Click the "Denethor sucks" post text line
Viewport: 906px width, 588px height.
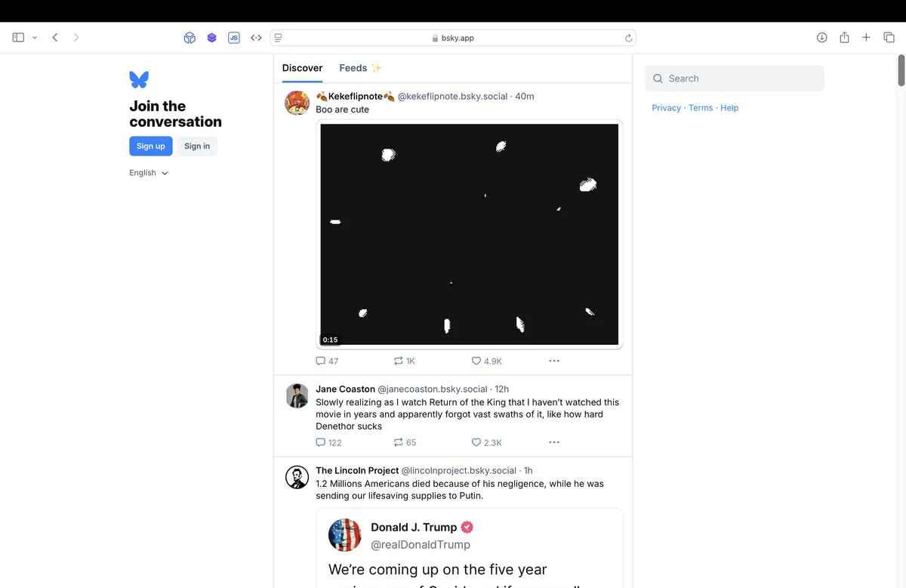(x=349, y=426)
